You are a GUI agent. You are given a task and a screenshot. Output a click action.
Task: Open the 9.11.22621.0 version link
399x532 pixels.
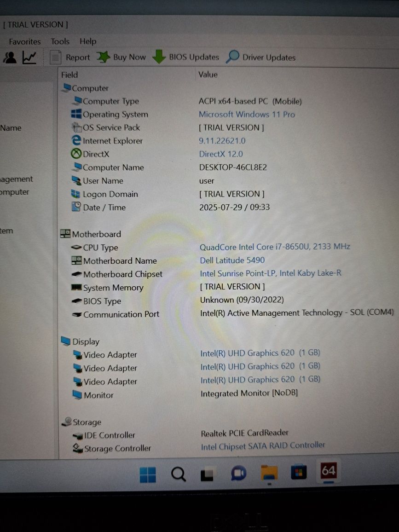pyautogui.click(x=222, y=140)
